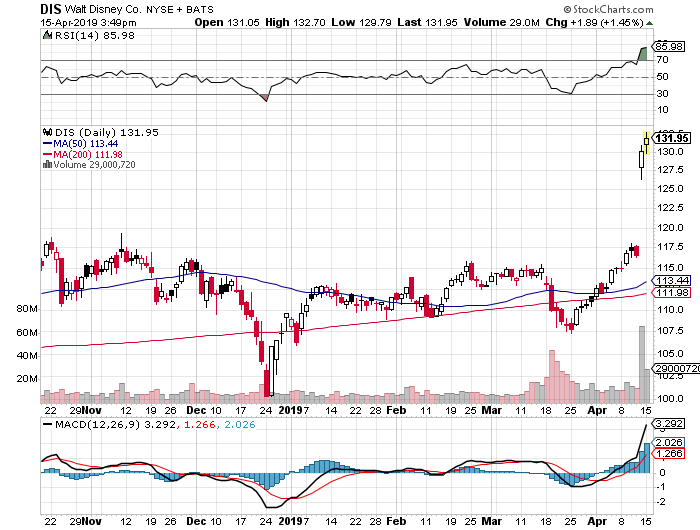Click the DIS (Daily) 131.95 legend text
The width and height of the screenshot is (700, 530).
pyautogui.click(x=107, y=133)
